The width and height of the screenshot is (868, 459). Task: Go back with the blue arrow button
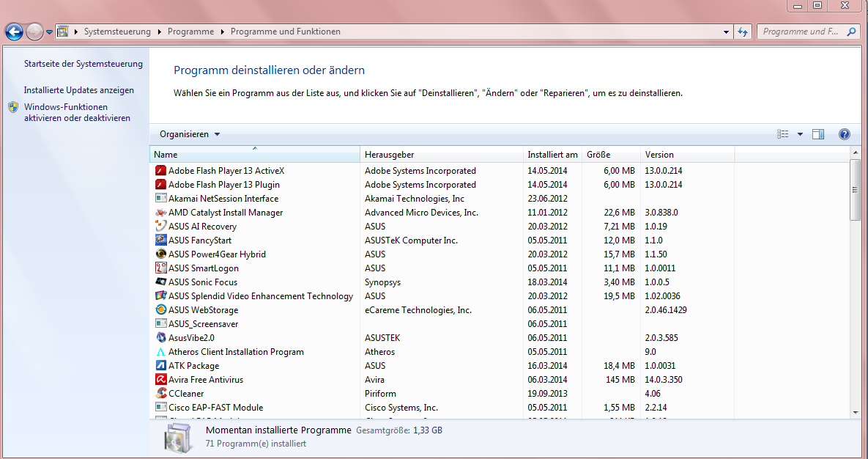(15, 32)
